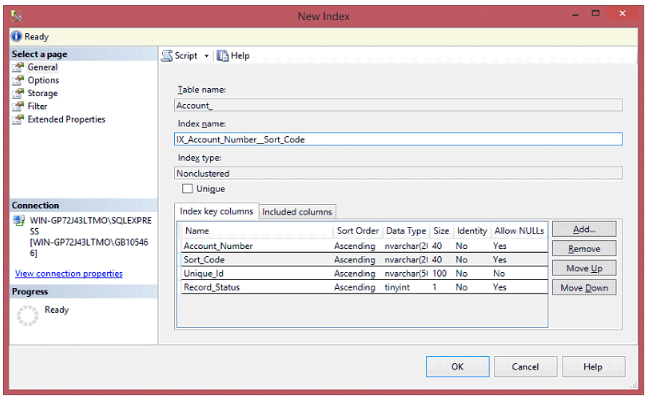Click the Extended Properties page icon
The height and width of the screenshot is (400, 647).
pos(18,119)
